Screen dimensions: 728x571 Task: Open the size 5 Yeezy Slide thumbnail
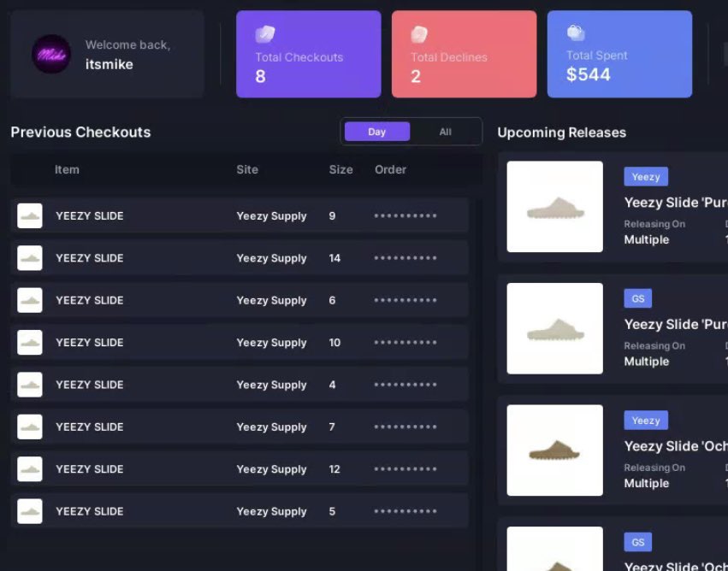tap(30, 511)
